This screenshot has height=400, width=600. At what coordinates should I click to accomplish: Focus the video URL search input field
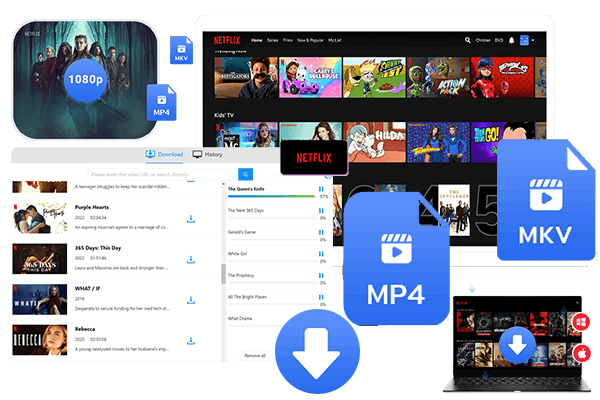[163, 174]
